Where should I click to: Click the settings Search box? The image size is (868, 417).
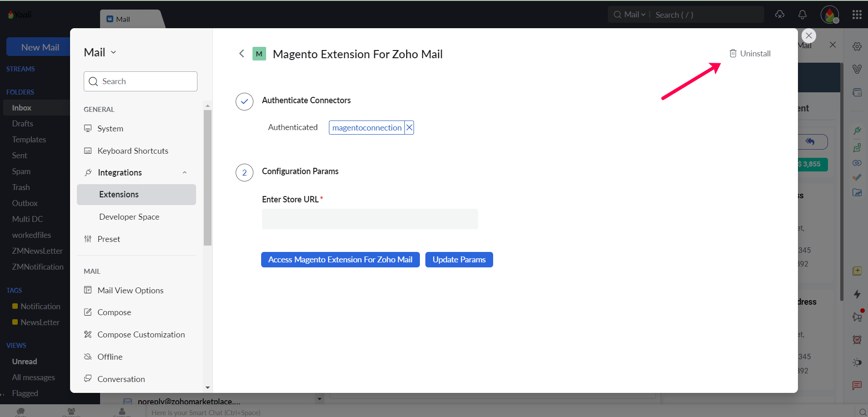click(141, 81)
